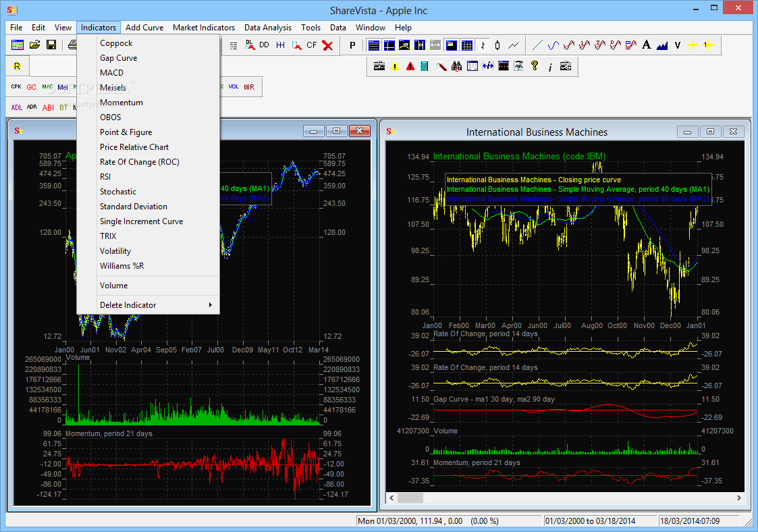Screen dimensions: 758x532
Task: Open the Add Curve menu
Action: click(x=144, y=28)
